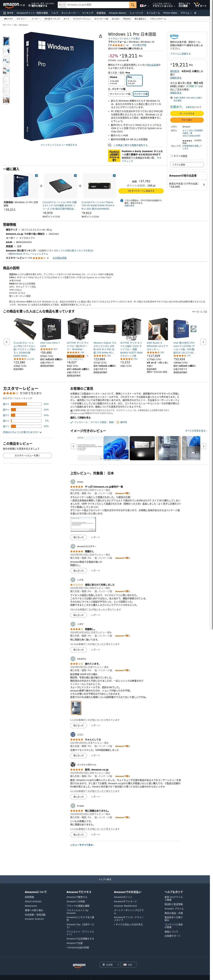Filter reviews by 星1つ 16% bar
Viewport: 213px width, 980px height.
[26, 426]
